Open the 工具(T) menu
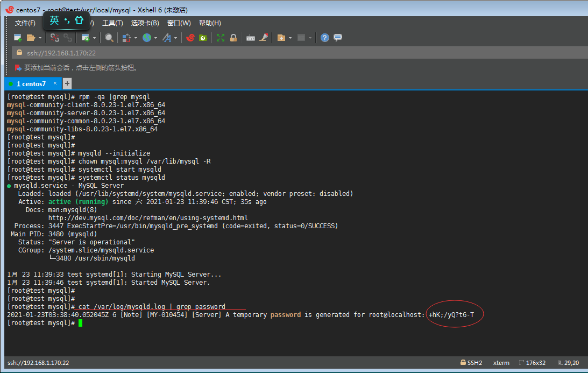Viewport: 588px width, 373px height. click(x=112, y=23)
